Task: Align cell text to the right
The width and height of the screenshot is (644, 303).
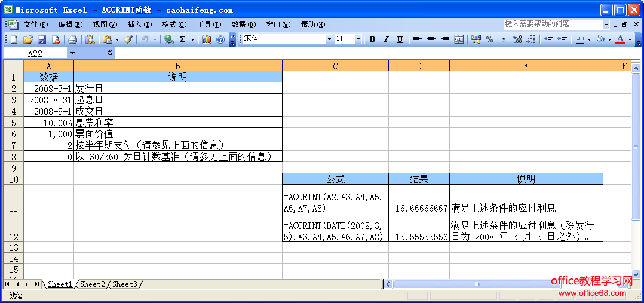Action: pyautogui.click(x=445, y=39)
